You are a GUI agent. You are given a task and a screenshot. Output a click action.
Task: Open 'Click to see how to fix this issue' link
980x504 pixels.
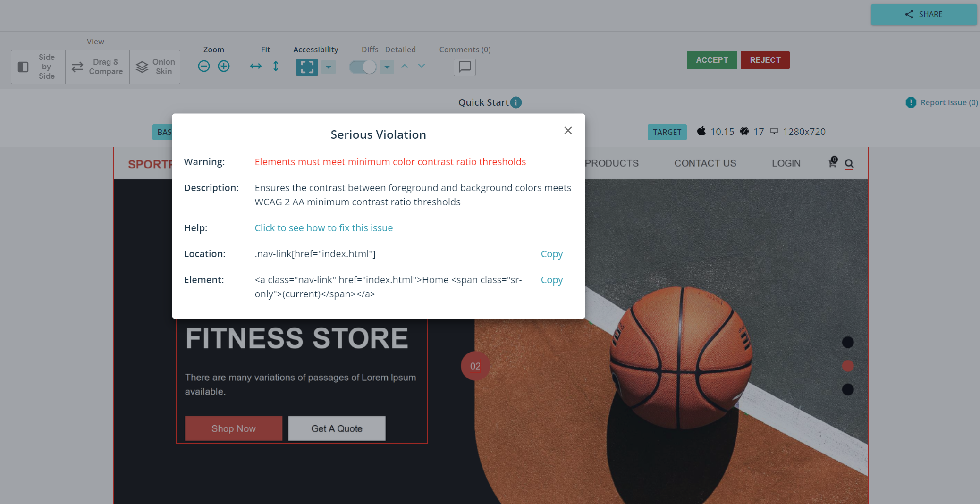point(323,228)
